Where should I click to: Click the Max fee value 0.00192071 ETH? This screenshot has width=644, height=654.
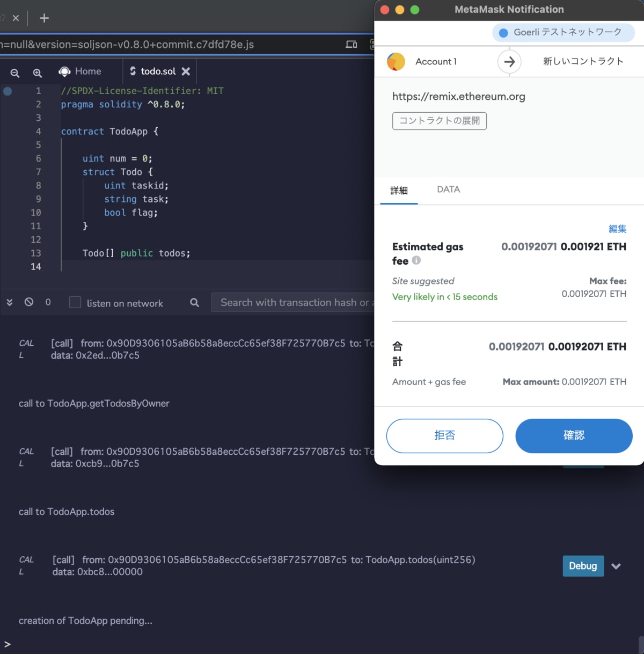[594, 294]
